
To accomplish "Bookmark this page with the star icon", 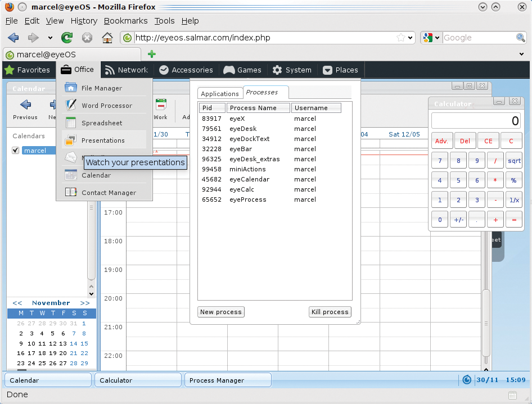I will pos(401,38).
